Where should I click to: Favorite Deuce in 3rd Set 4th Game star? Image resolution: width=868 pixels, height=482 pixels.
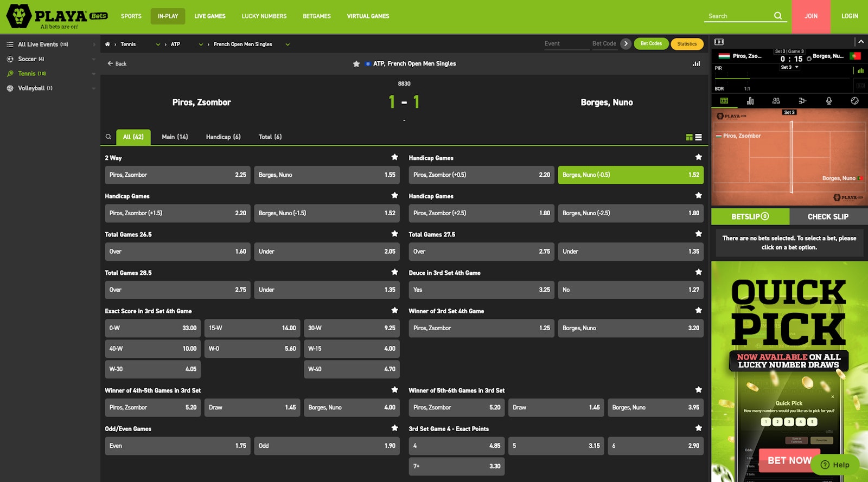click(x=699, y=272)
